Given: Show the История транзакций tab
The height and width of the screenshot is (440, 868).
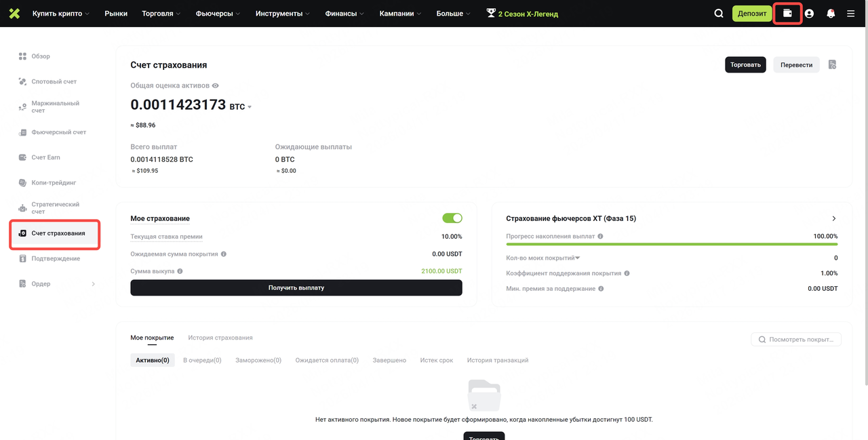Looking at the screenshot, I should click(x=498, y=360).
